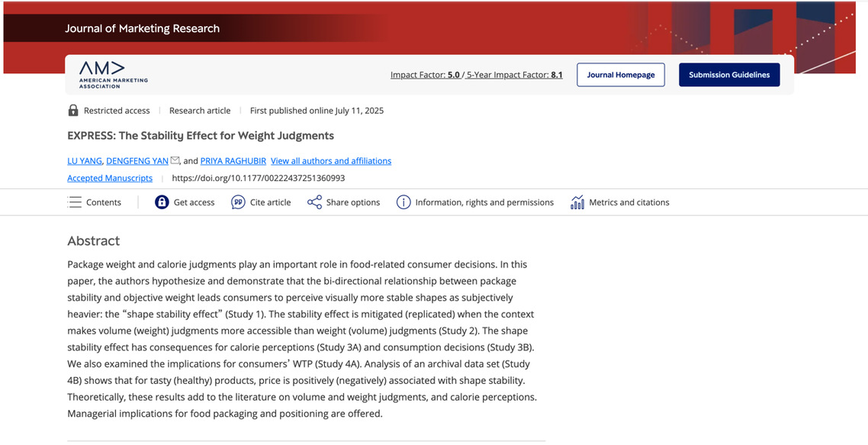The image size is (868, 445).
Task: Click the Get access padlock icon
Action: pyautogui.click(x=162, y=202)
